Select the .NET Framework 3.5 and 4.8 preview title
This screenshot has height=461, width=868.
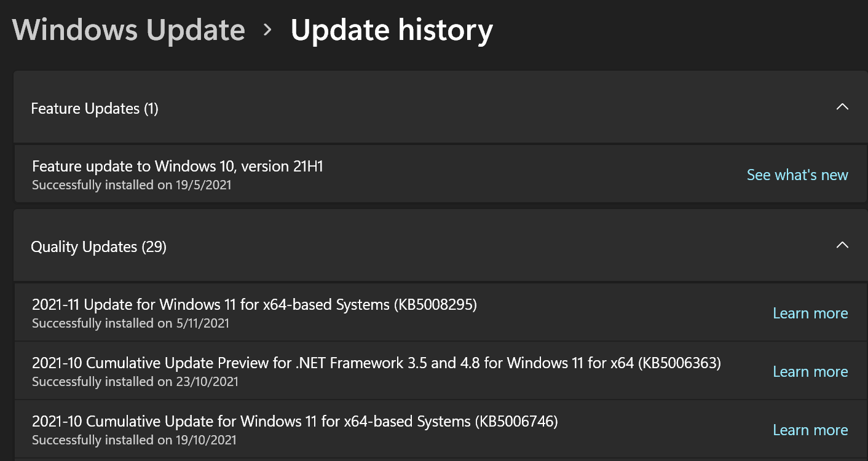pyautogui.click(x=376, y=363)
